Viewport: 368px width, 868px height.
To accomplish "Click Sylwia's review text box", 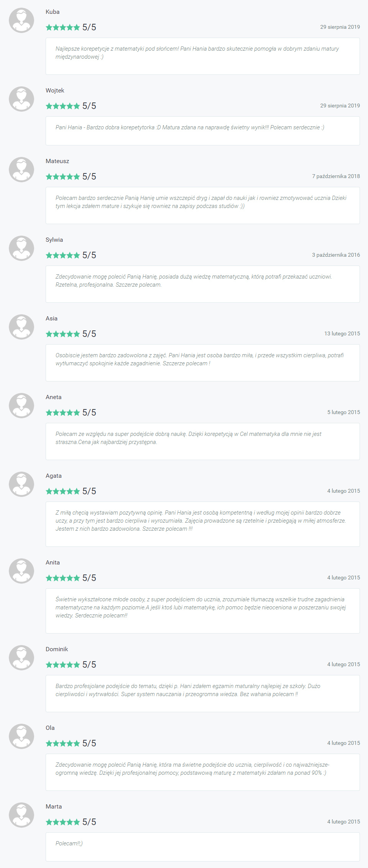I will pyautogui.click(x=203, y=284).
